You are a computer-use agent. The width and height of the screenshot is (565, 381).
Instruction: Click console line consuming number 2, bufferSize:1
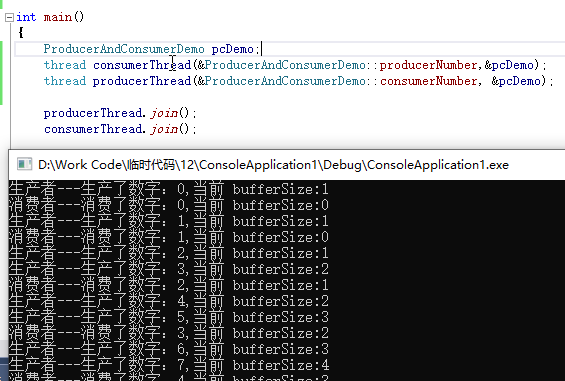coord(169,285)
